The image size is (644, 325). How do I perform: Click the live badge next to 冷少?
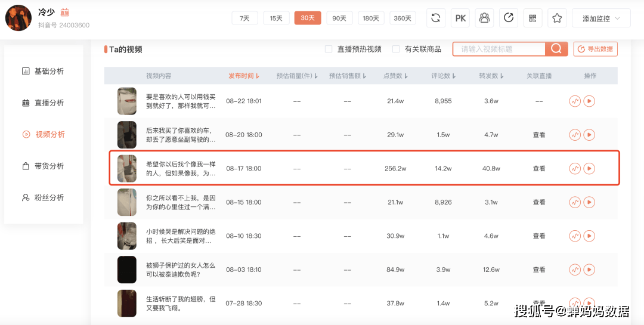pyautogui.click(x=64, y=13)
